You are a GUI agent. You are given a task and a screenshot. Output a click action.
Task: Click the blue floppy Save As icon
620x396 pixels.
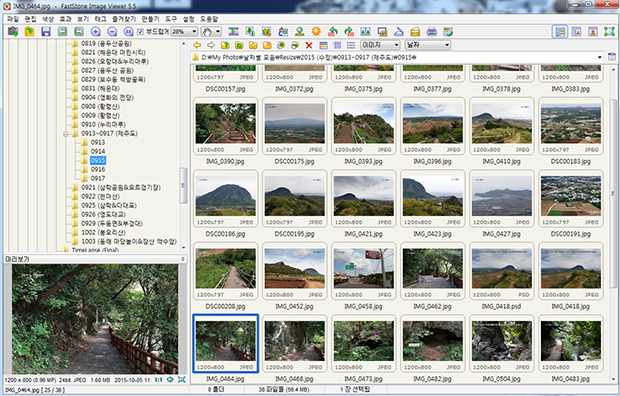pyautogui.click(x=46, y=32)
